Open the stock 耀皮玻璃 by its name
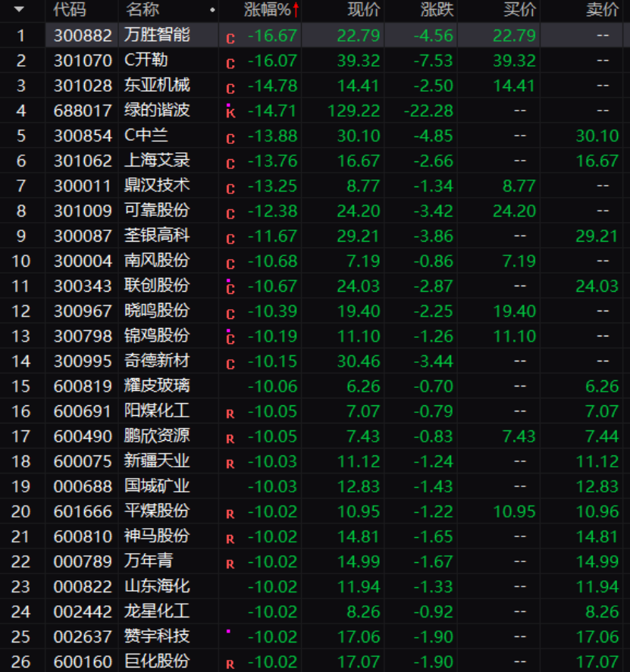This screenshot has height=672, width=630. tap(157, 386)
